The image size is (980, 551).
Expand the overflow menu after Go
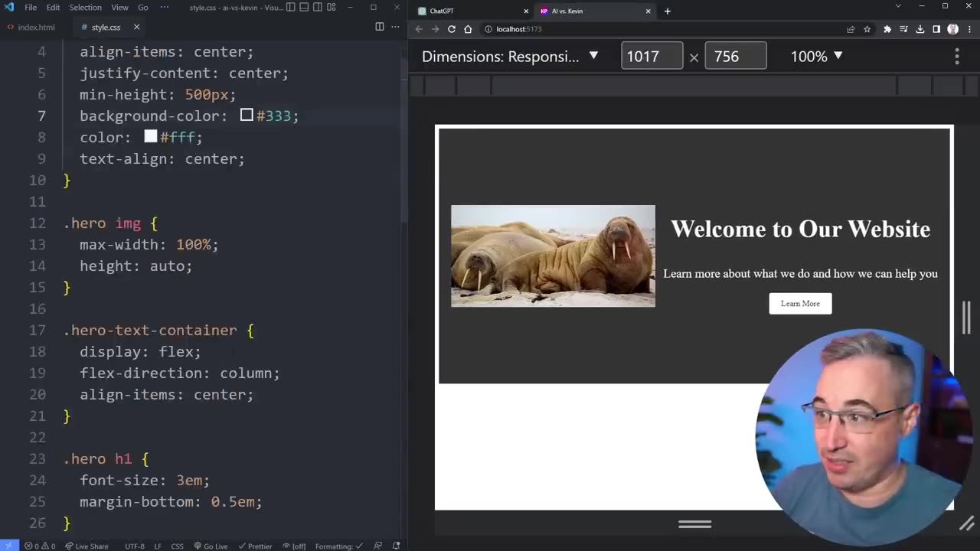[165, 7]
